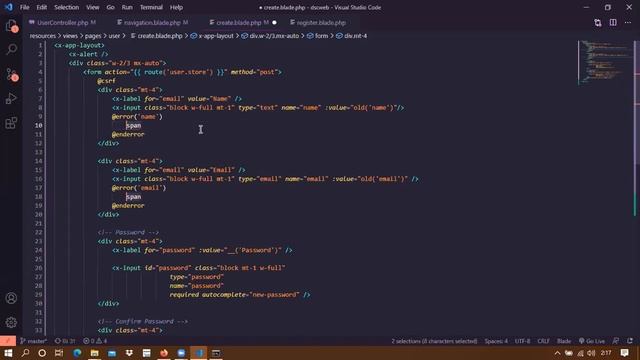Click the minimap code overview
Viewport: 640px width, 360px height.
tap(605, 62)
